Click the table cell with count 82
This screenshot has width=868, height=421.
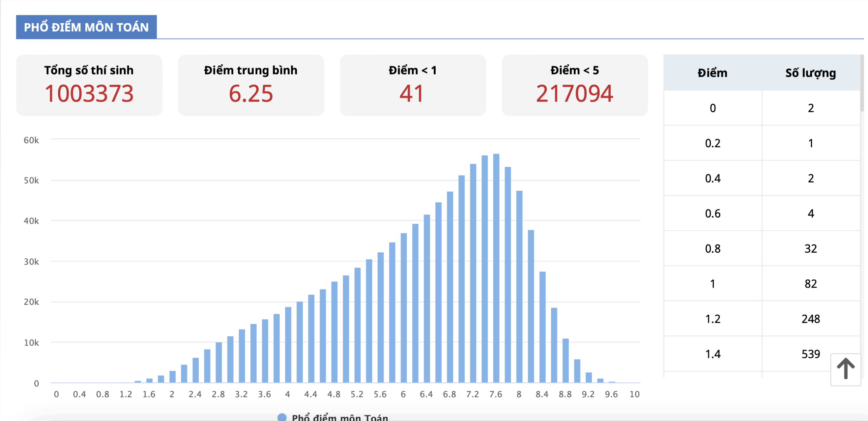pos(810,283)
